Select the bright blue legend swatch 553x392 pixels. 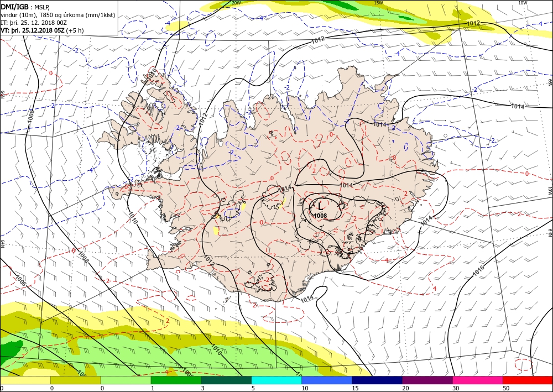point(327,380)
